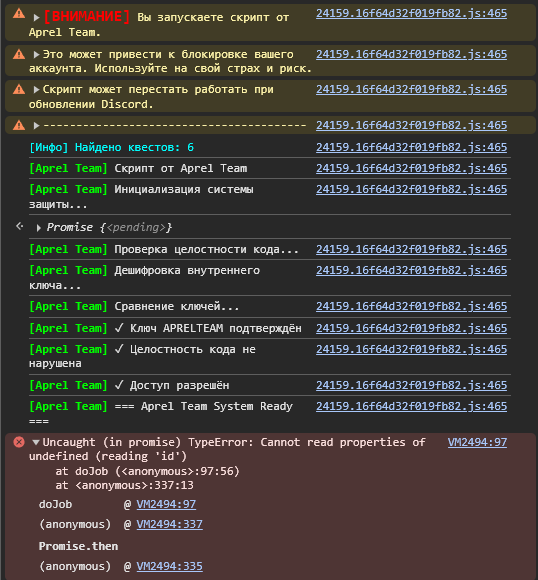Click the warning icon beside блокировке аккаунта message
Image resolution: width=538 pixels, height=580 pixels.
pos(19,55)
